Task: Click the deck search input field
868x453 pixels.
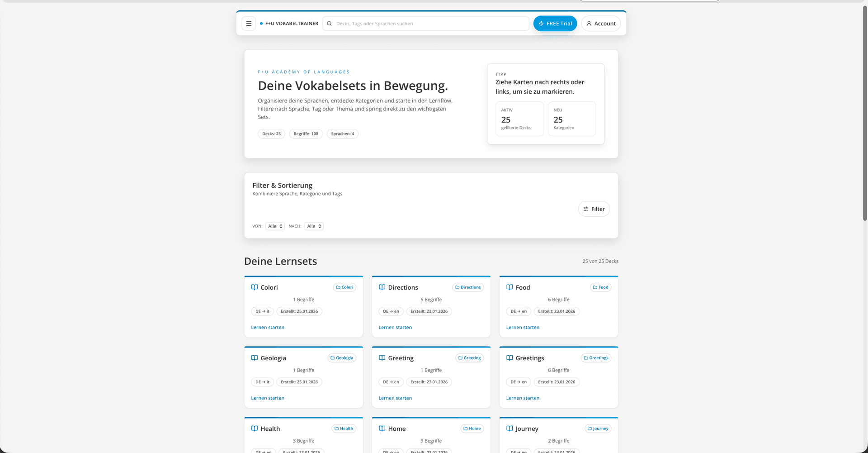Action: [x=425, y=23]
